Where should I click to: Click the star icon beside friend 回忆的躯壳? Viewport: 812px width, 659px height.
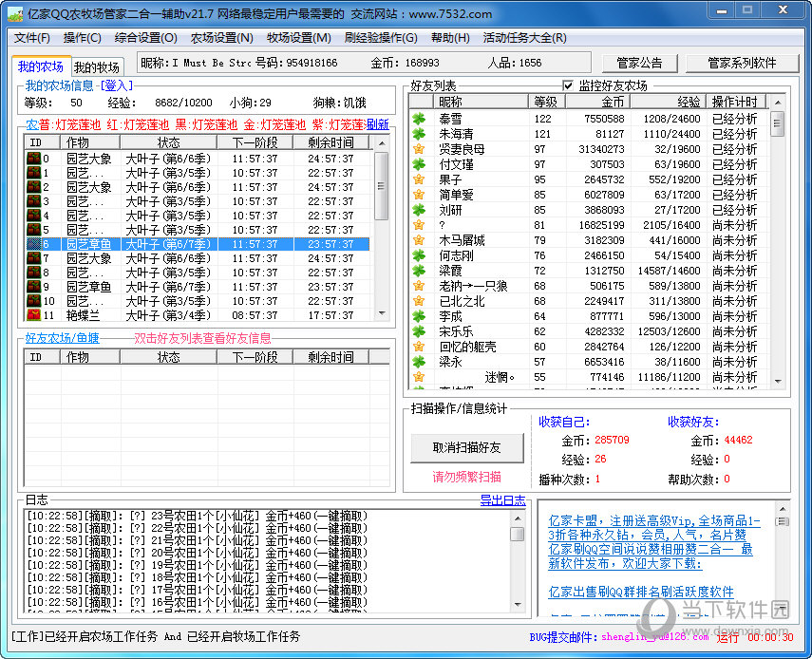pyautogui.click(x=419, y=347)
